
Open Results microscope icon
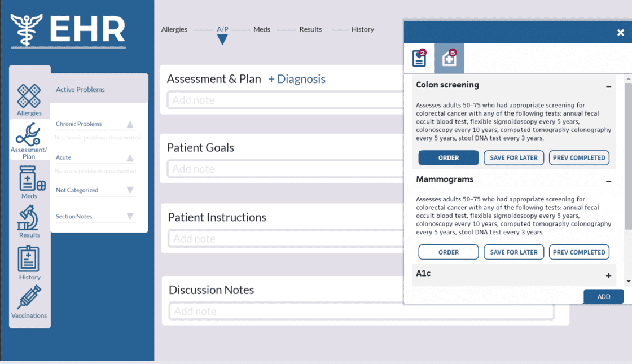[x=28, y=218]
